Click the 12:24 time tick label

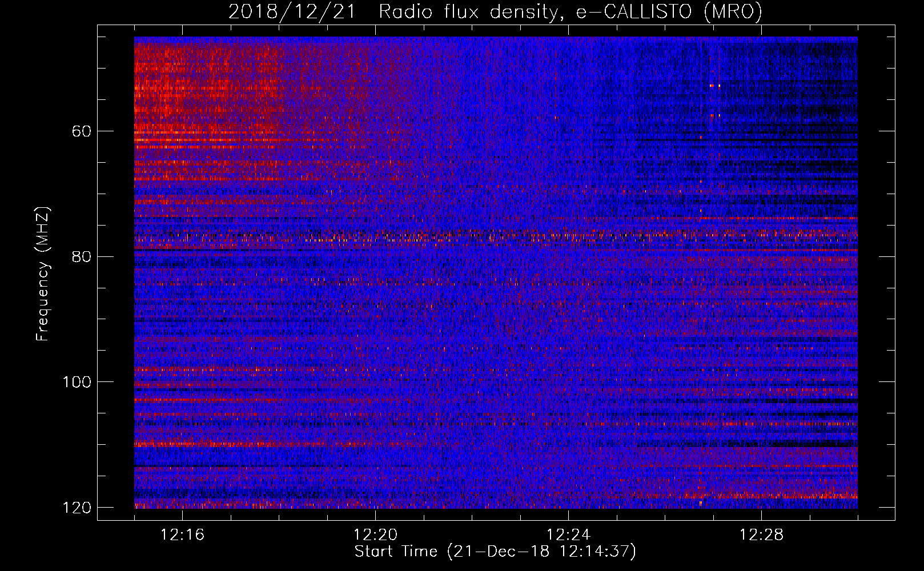pyautogui.click(x=569, y=535)
